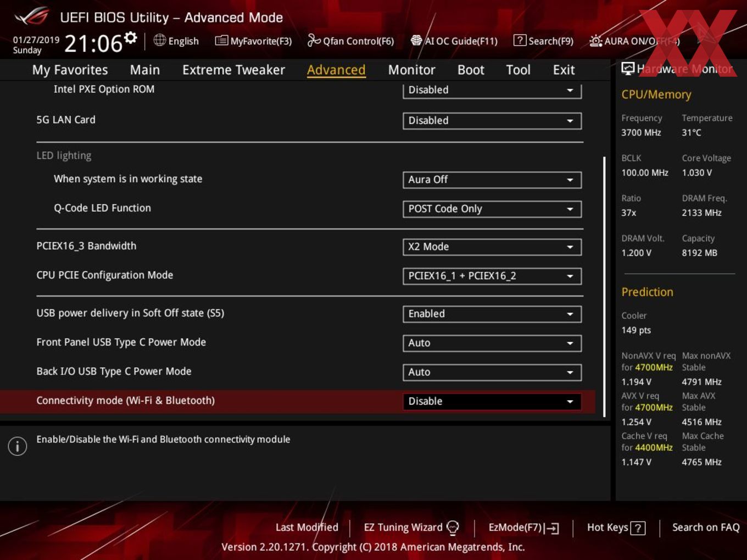Click the 149 pts cooler value

click(636, 330)
